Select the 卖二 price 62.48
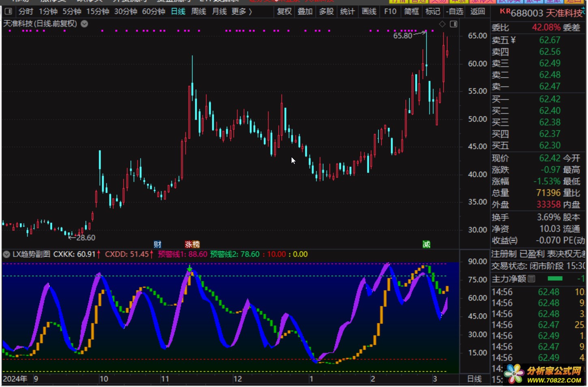588x387 pixels. tap(549, 75)
